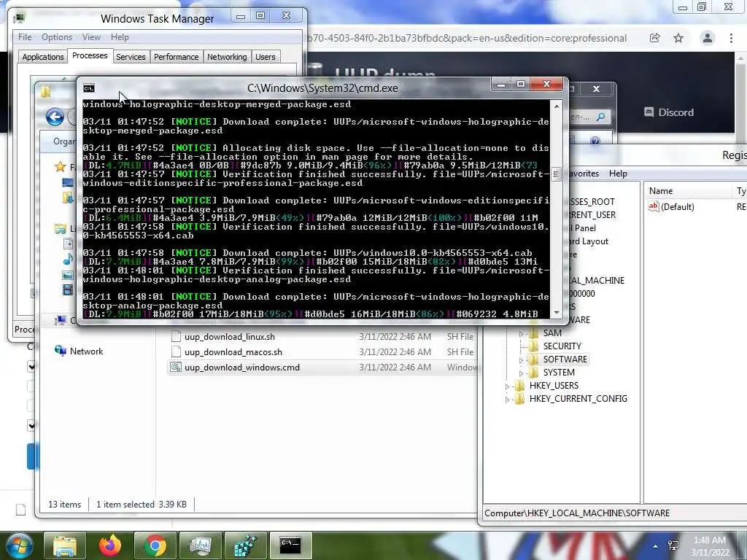
Task: Expand the SAM registry key
Action: pyautogui.click(x=521, y=334)
